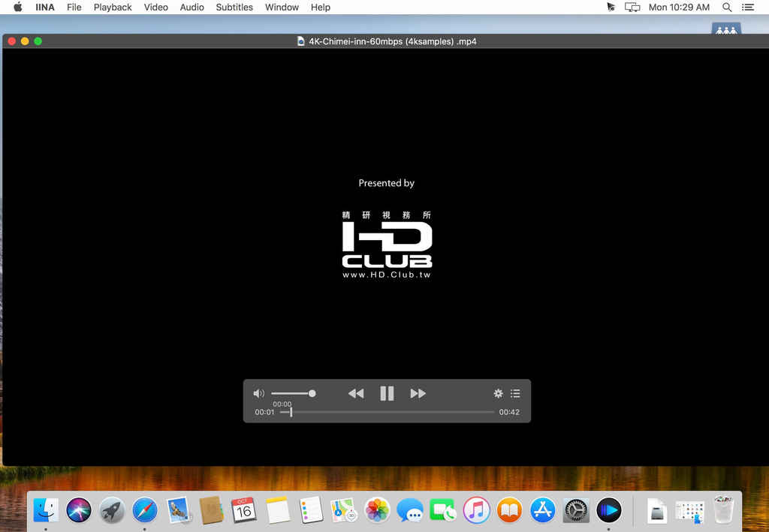Click the file icon in the title bar

tap(301, 41)
